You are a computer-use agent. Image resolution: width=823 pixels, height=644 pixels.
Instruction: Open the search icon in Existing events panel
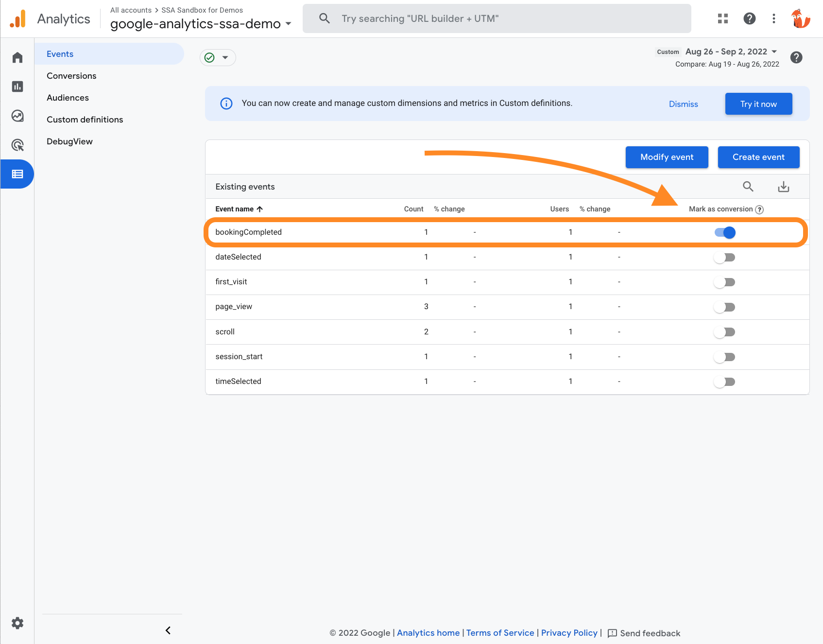coord(748,186)
